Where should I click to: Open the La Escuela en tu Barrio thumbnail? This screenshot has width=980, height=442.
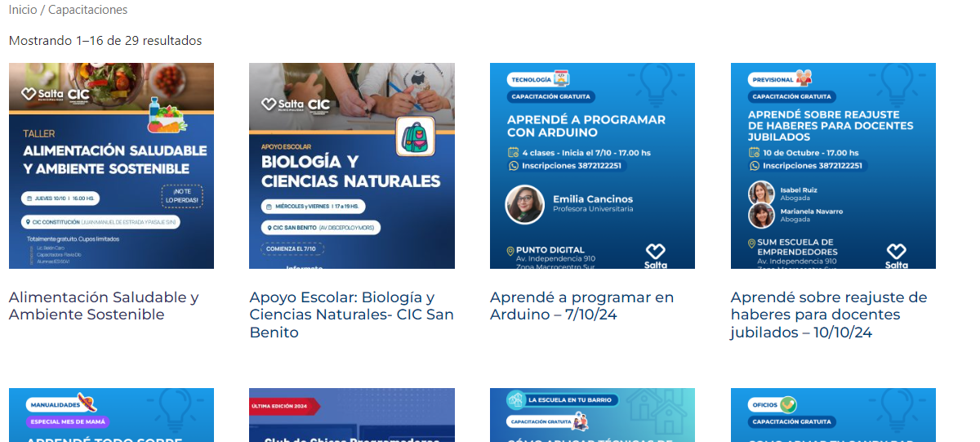(592, 415)
